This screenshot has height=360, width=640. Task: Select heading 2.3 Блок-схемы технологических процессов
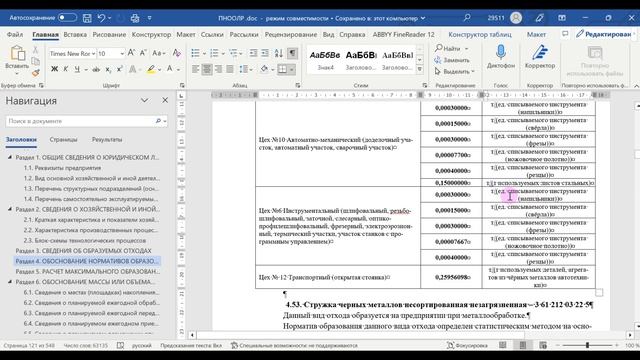84,240
